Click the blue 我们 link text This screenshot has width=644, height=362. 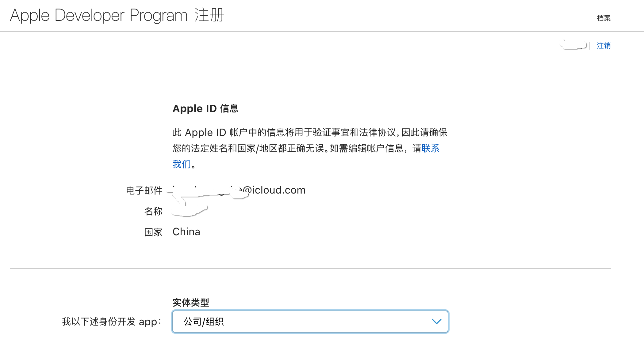tap(182, 164)
